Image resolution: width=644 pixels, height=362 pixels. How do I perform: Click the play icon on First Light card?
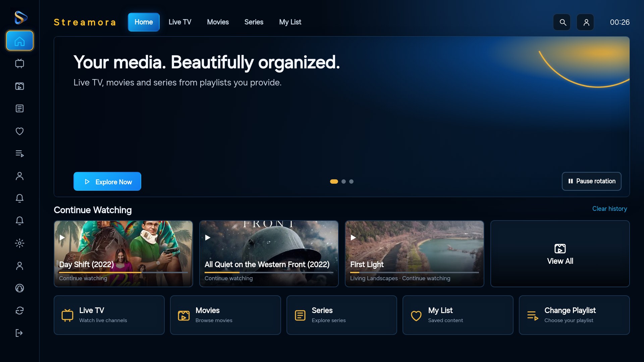(x=353, y=237)
